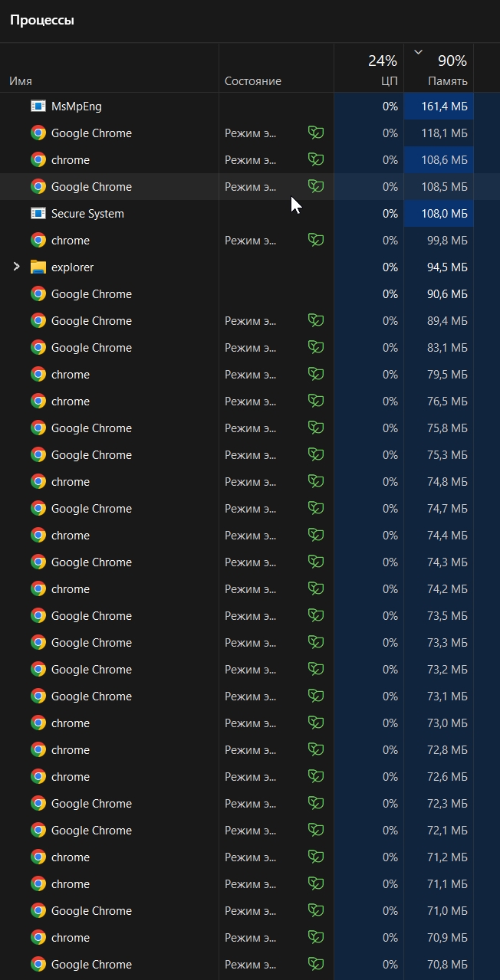The width and height of the screenshot is (500, 980).
Task: Select the Google Chrome process using 108,5 МБ
Action: [x=250, y=186]
